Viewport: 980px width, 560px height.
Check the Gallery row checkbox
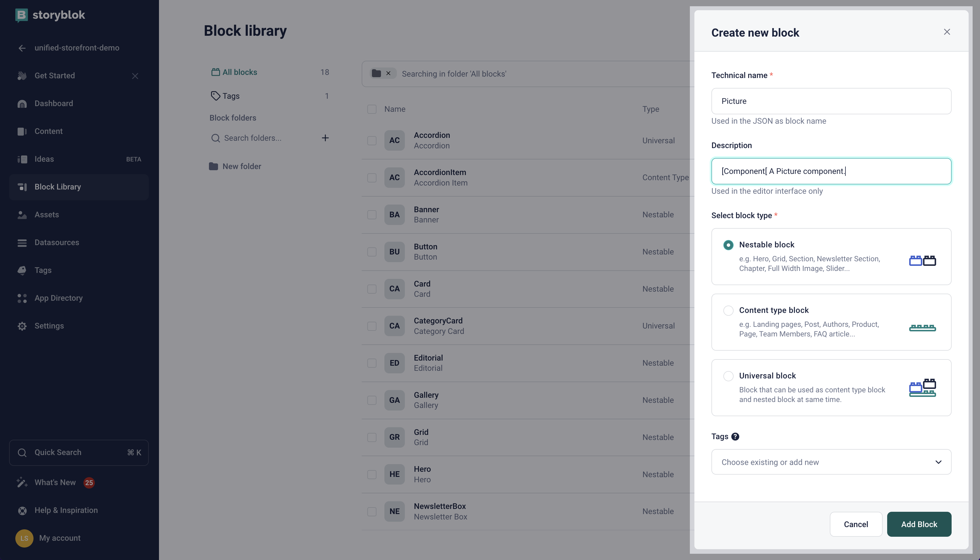coord(372,400)
